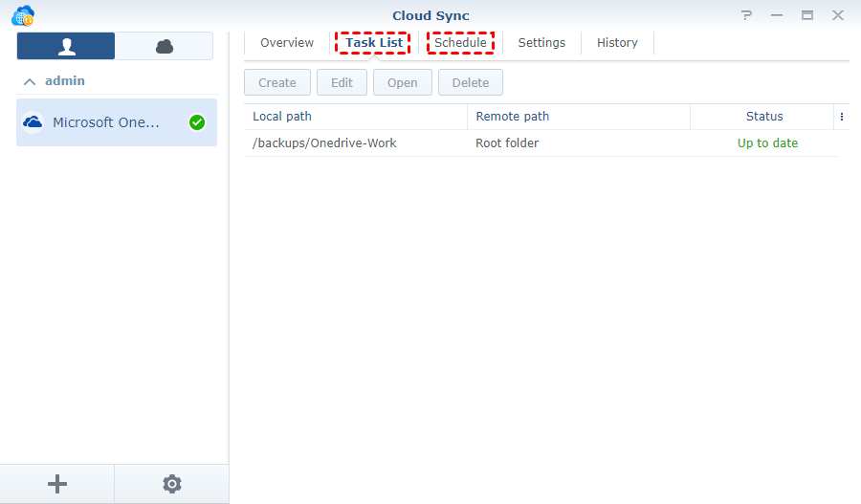Sort by Local path column header
861x504 pixels.
pos(355,117)
